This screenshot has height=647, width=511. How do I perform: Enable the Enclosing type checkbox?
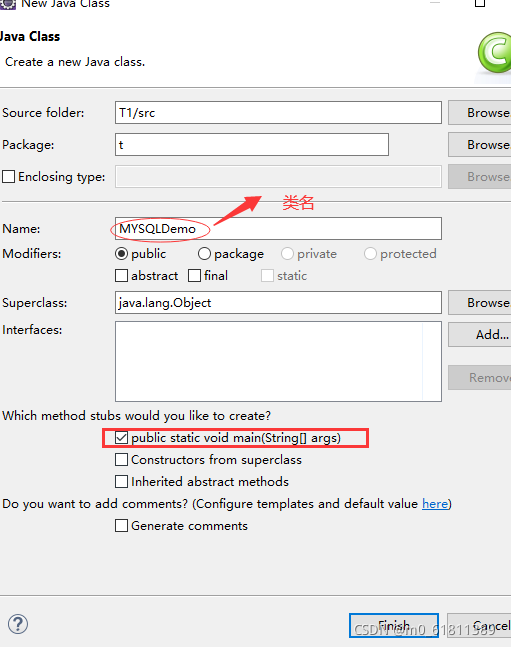[x=8, y=177]
